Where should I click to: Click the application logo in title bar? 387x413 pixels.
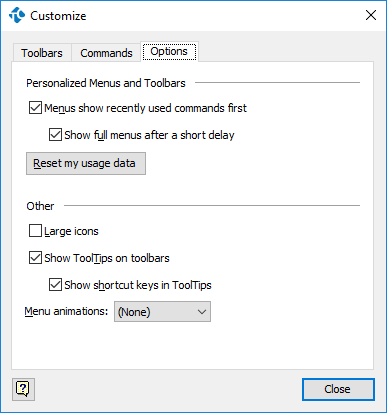[17, 15]
